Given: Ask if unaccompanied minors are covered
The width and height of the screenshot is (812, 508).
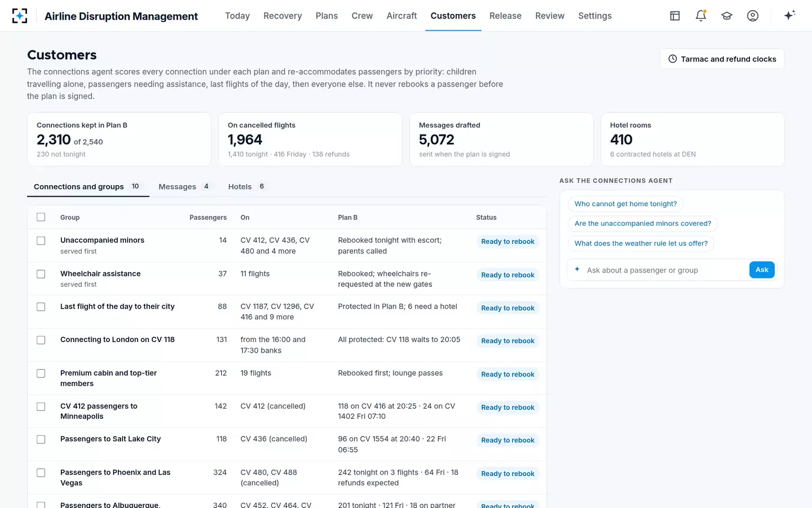Looking at the screenshot, I should coord(643,224).
